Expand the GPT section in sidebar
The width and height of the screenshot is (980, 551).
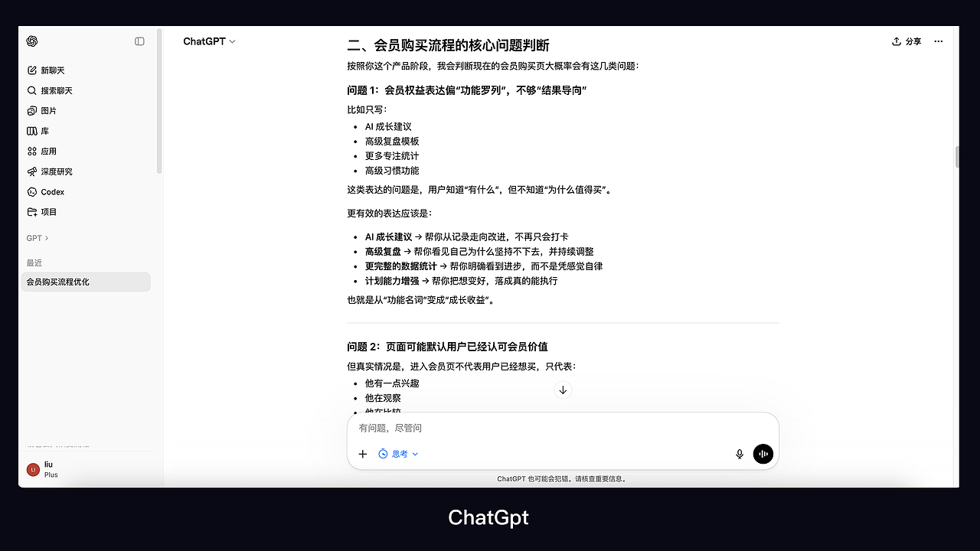click(36, 238)
